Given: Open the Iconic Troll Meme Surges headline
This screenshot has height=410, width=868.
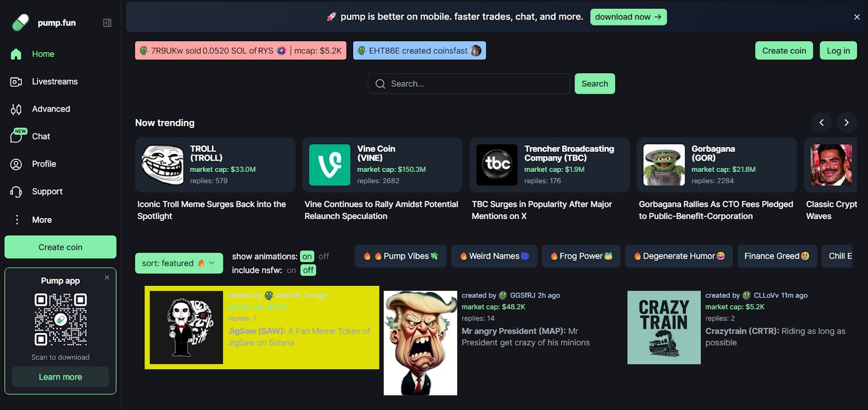Looking at the screenshot, I should tap(212, 210).
